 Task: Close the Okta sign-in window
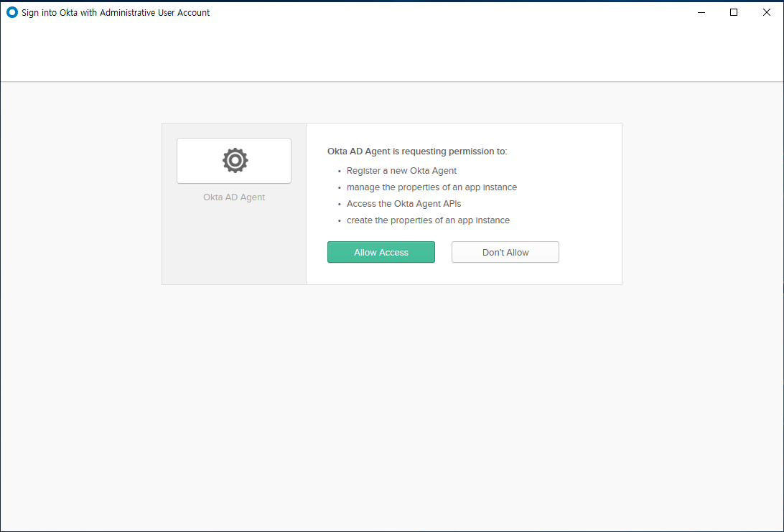click(767, 12)
